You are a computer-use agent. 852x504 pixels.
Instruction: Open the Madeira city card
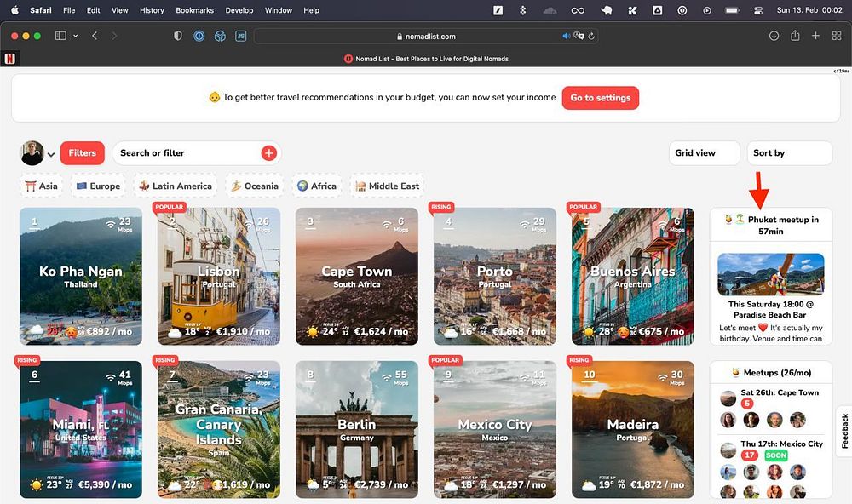tap(633, 430)
